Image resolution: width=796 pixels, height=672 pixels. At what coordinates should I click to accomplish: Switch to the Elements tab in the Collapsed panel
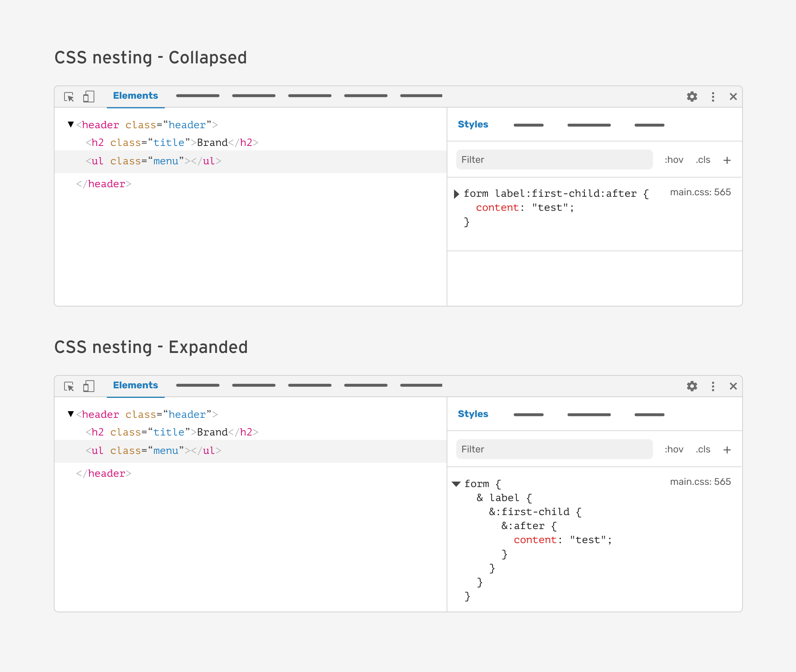click(135, 96)
